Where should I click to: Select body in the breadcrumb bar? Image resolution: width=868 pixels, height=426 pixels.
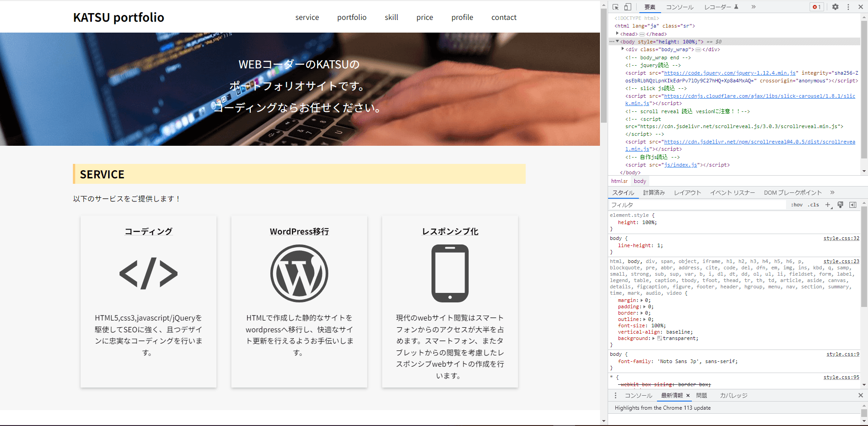[x=640, y=181]
